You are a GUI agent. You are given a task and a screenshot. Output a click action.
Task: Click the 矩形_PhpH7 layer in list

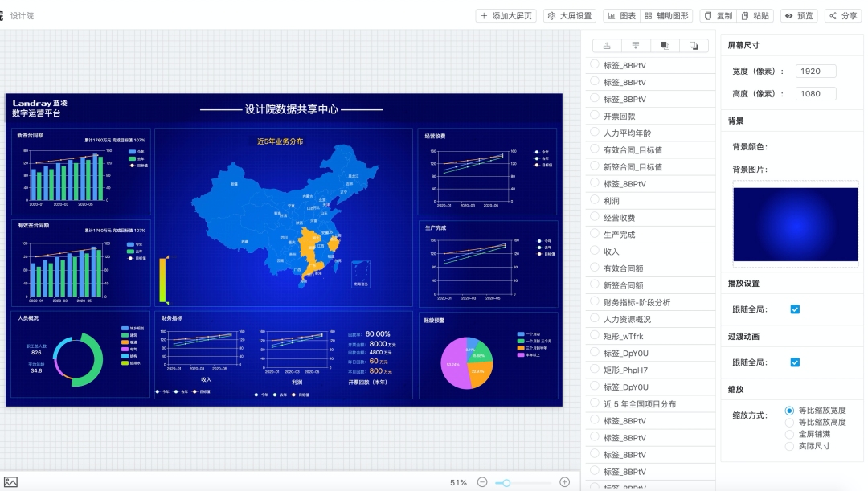625,370
